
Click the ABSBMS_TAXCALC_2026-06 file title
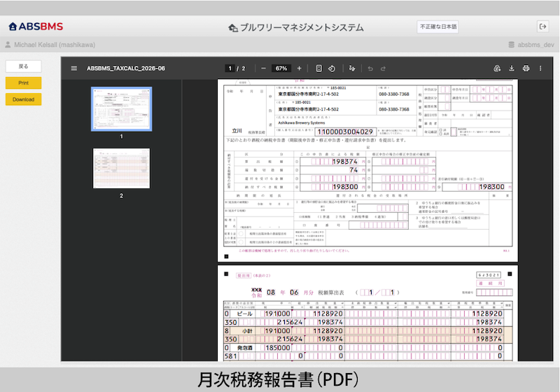[x=126, y=68]
